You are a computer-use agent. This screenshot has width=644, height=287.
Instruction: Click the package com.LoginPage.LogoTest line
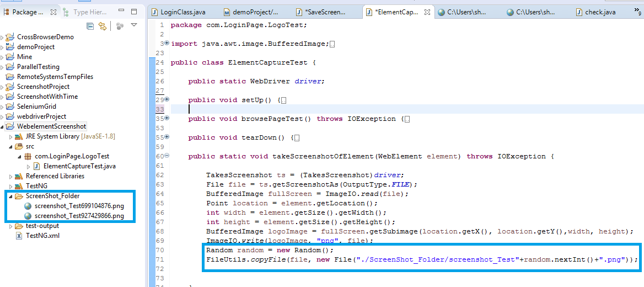coord(239,25)
